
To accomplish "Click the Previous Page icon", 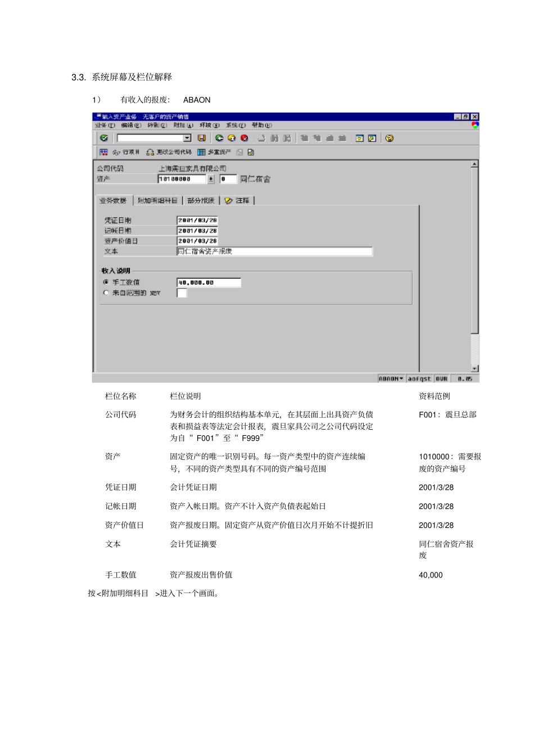I will point(317,138).
